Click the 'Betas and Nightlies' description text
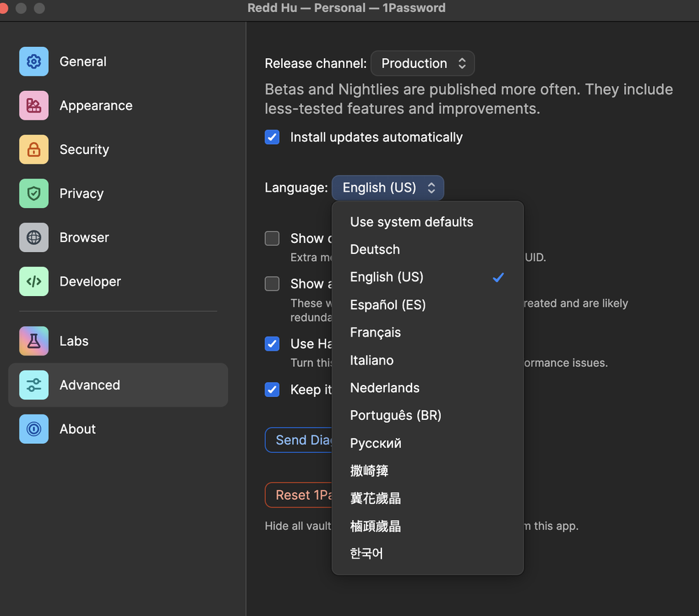This screenshot has height=616, width=699. [x=469, y=99]
